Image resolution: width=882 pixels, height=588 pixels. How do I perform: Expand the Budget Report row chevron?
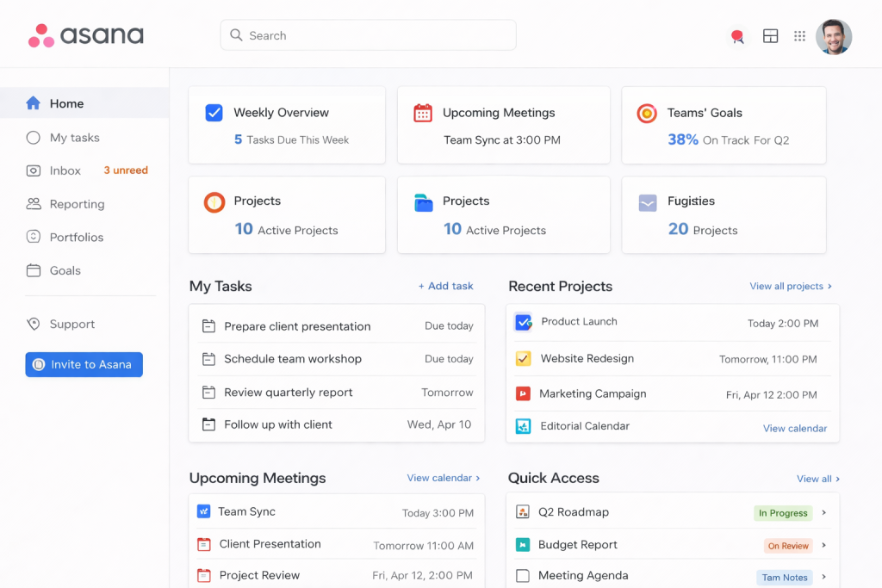[x=824, y=545]
